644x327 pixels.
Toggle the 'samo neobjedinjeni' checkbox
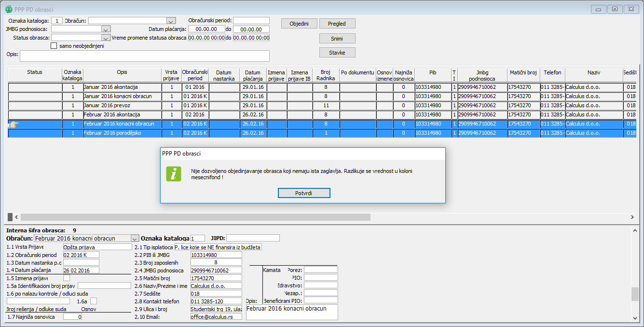tap(54, 46)
